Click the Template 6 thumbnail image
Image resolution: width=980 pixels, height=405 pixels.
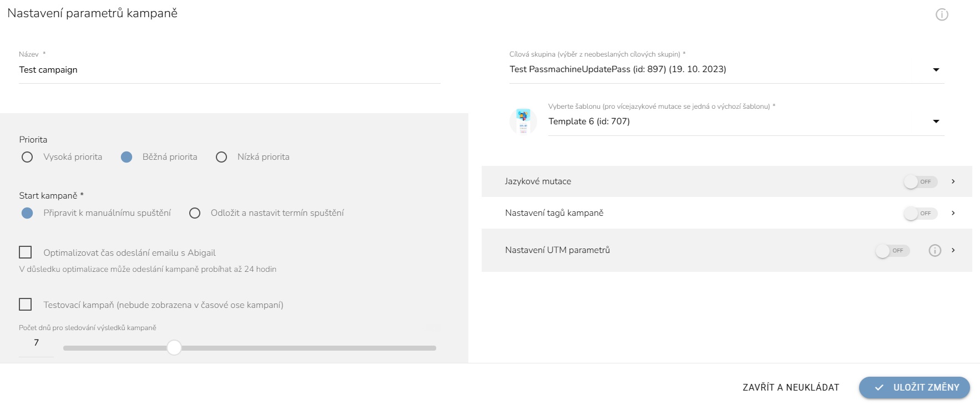click(523, 121)
